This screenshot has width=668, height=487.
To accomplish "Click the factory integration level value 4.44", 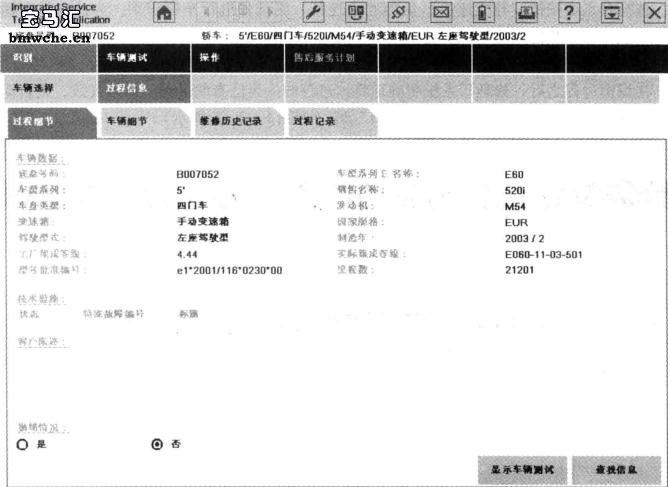I will click(x=187, y=255).
